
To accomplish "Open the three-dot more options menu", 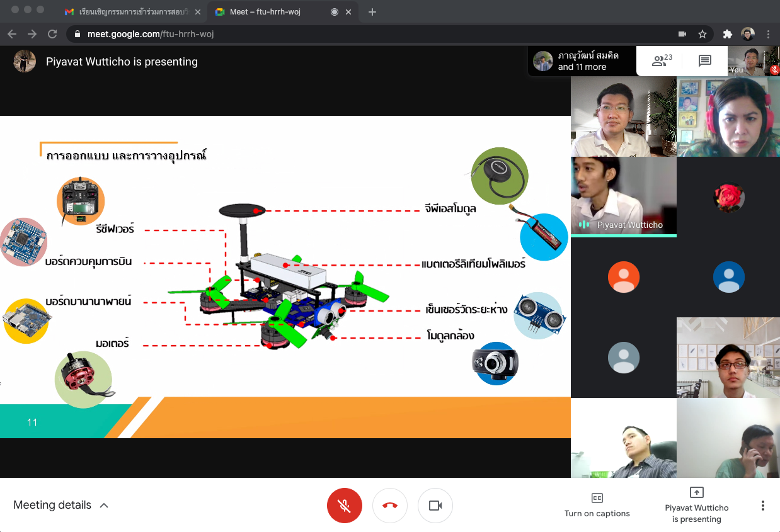I will tap(762, 506).
